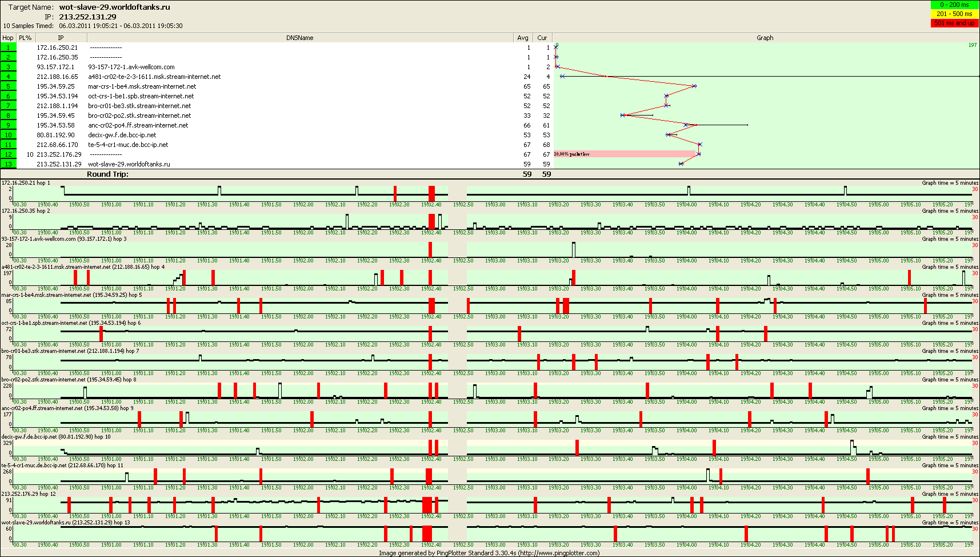Click the pink 10.00% packet loss bar
Image resolution: width=980 pixels, height=557 pixels.
pos(625,154)
